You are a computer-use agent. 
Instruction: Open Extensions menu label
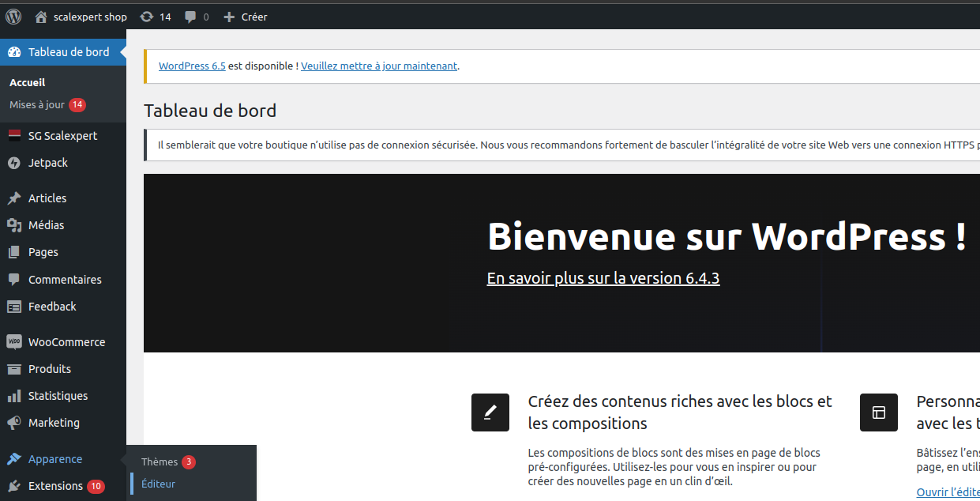click(55, 486)
